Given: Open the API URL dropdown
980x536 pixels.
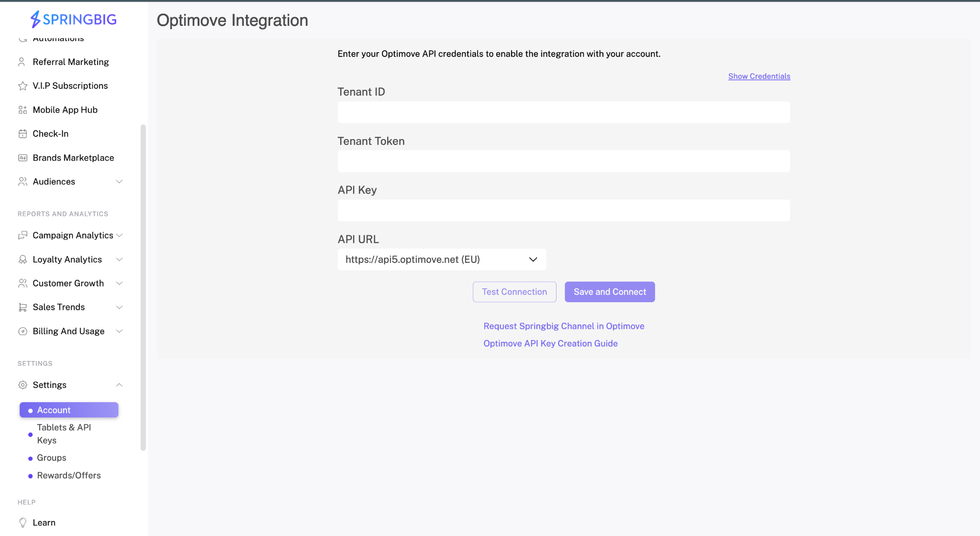Looking at the screenshot, I should pos(442,259).
